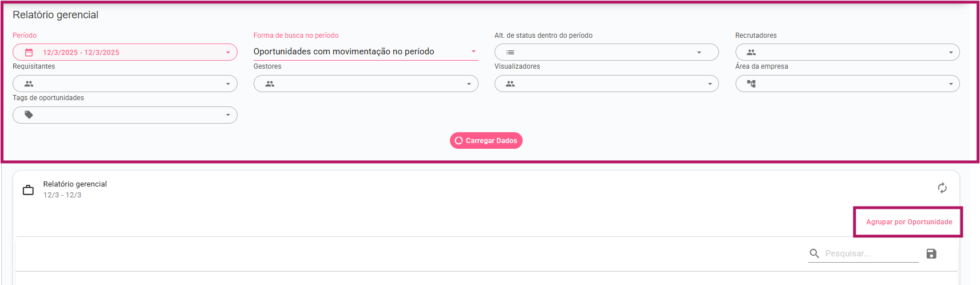Click the hierarchy icon in Área da empresa

click(751, 84)
